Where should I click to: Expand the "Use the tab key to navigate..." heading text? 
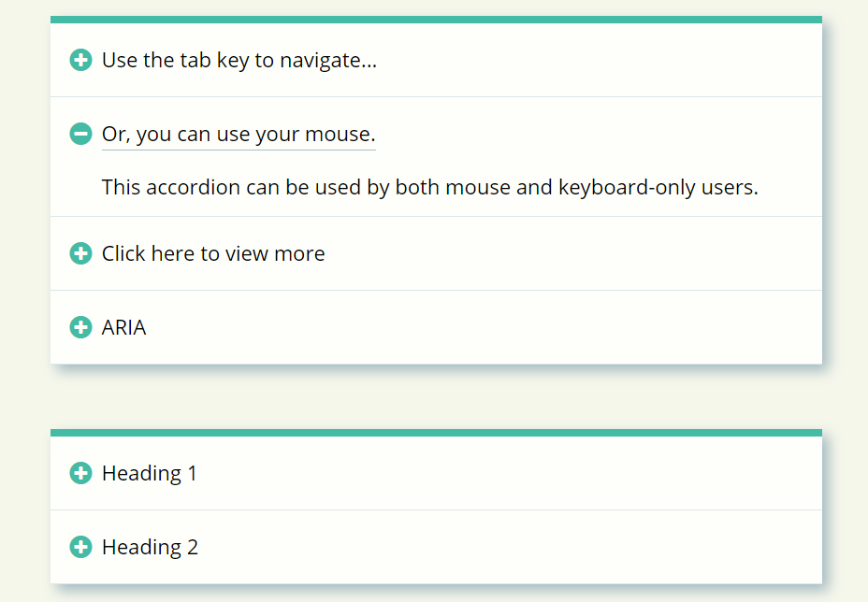coord(239,61)
